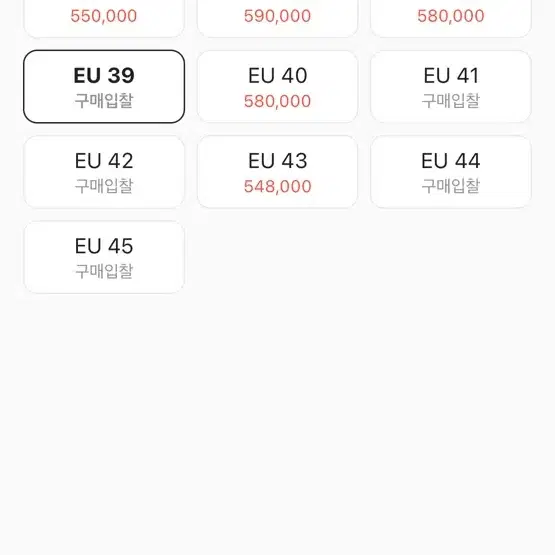This screenshot has width=555, height=555.
Task: Pick the EU 41 size option
Action: pyautogui.click(x=451, y=87)
